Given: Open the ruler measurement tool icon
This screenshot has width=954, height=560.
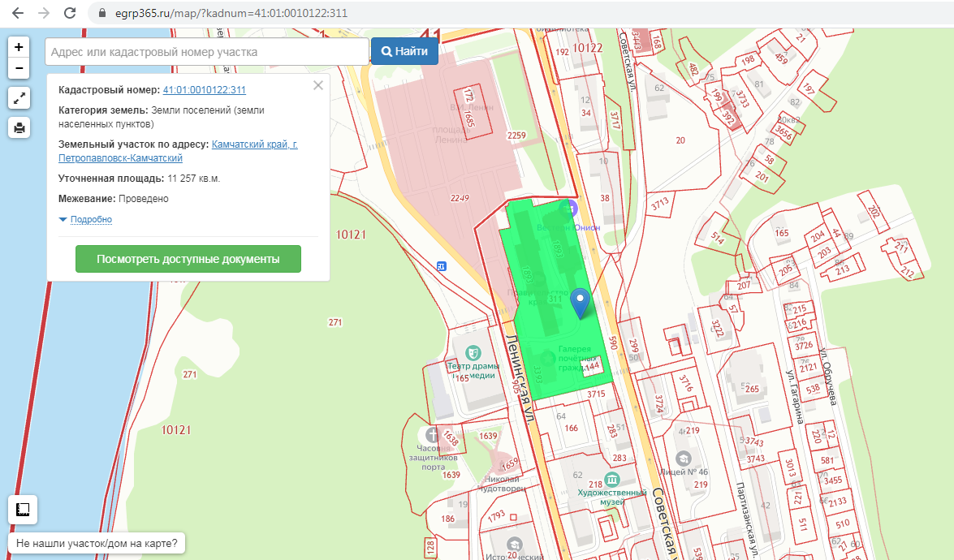Looking at the screenshot, I should point(23,510).
